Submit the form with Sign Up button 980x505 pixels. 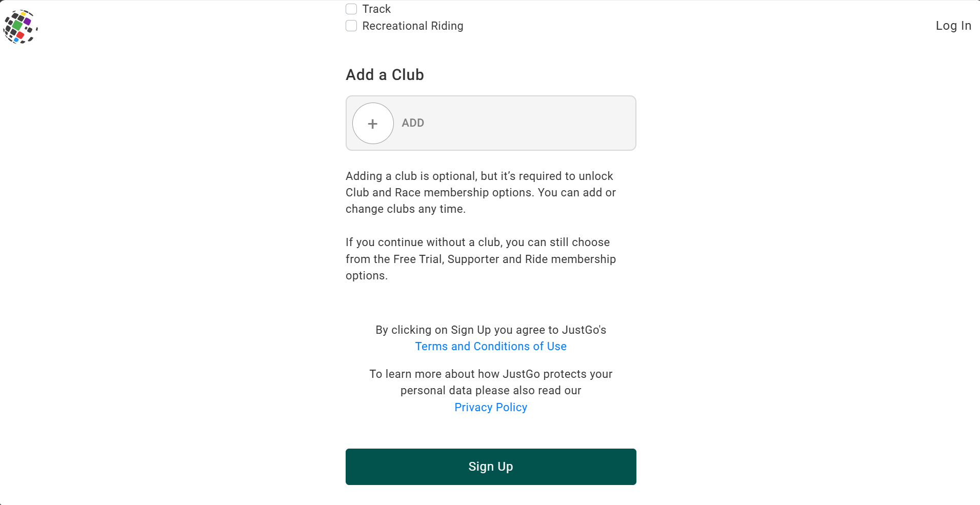coord(491,467)
